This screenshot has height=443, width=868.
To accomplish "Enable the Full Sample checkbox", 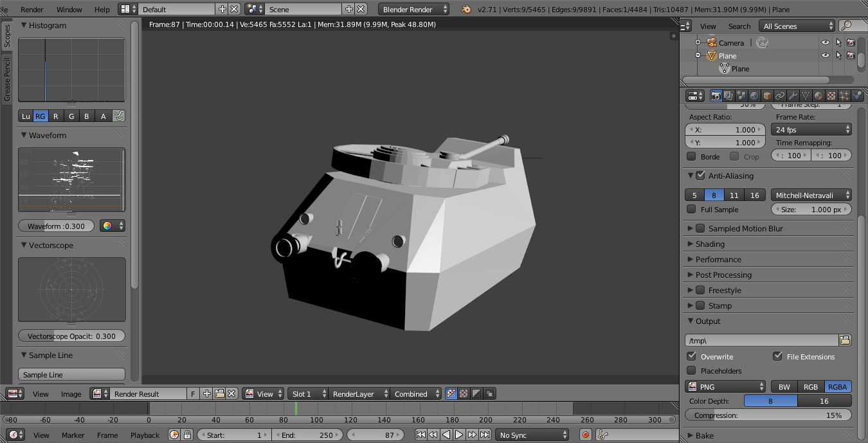I will pyautogui.click(x=691, y=210).
